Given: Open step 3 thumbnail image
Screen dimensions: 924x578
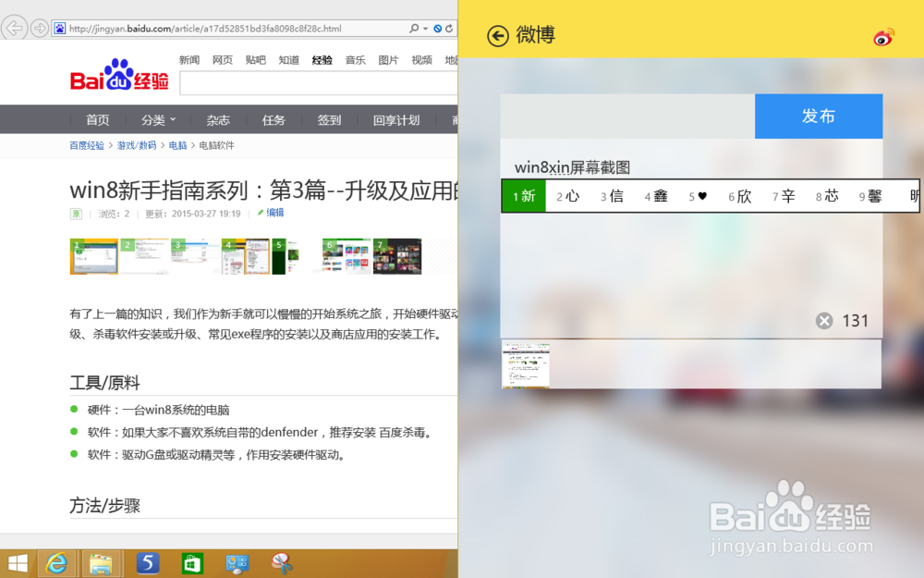Looking at the screenshot, I should point(195,256).
